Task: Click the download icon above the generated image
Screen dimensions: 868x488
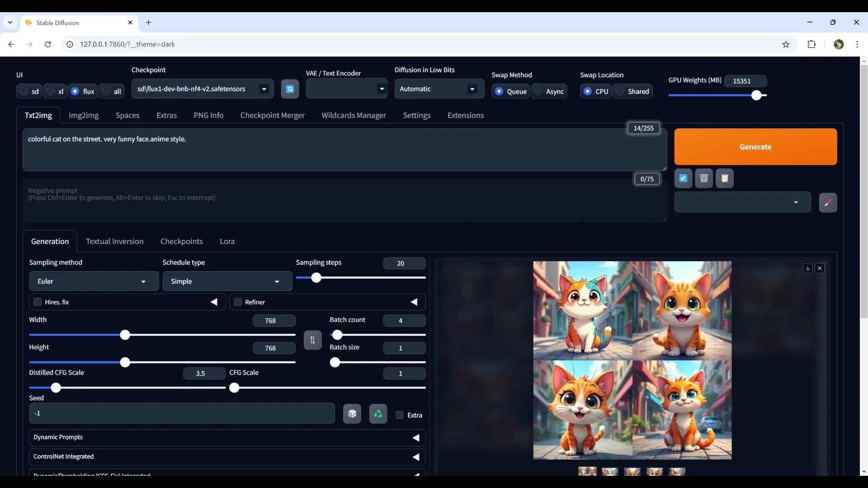Action: 807,268
